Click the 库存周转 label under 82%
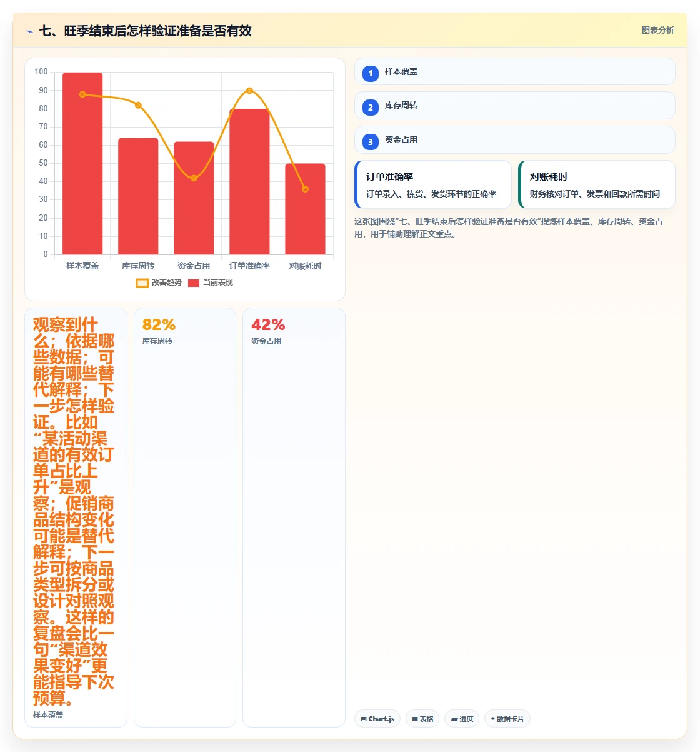 (157, 341)
